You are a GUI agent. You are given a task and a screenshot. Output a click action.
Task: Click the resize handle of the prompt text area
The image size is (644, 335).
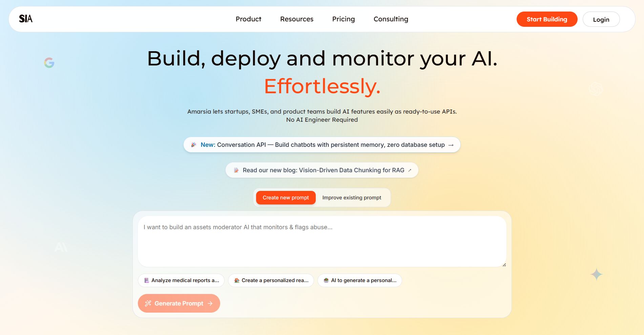504,265
